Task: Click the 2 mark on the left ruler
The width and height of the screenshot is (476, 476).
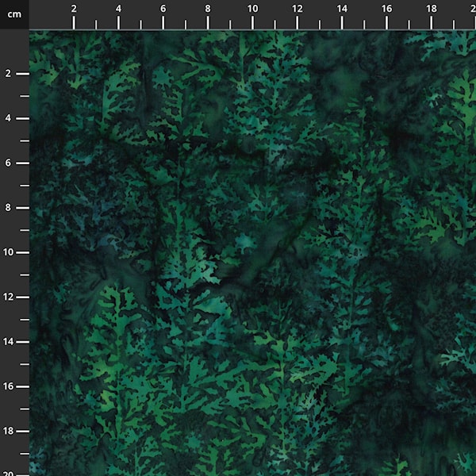Action: point(8,74)
